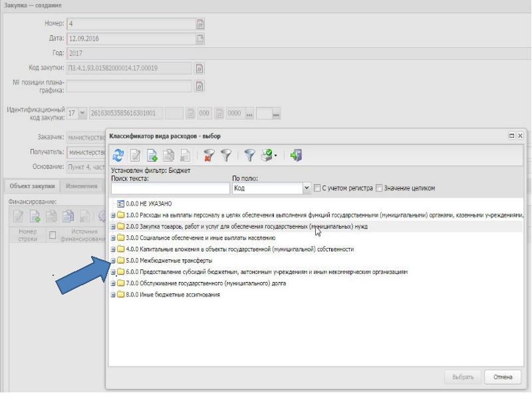Click the № позиции плана-графика input field
The height and width of the screenshot is (399, 532).
129,86
